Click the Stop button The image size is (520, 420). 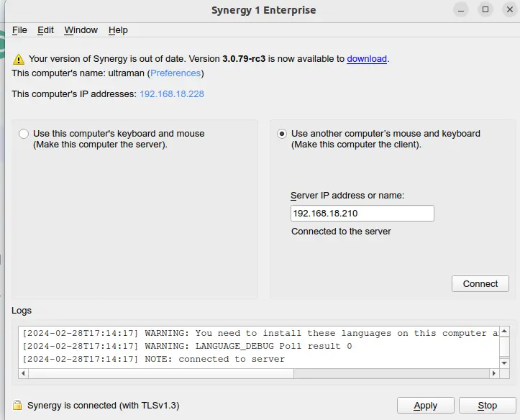[487, 406]
